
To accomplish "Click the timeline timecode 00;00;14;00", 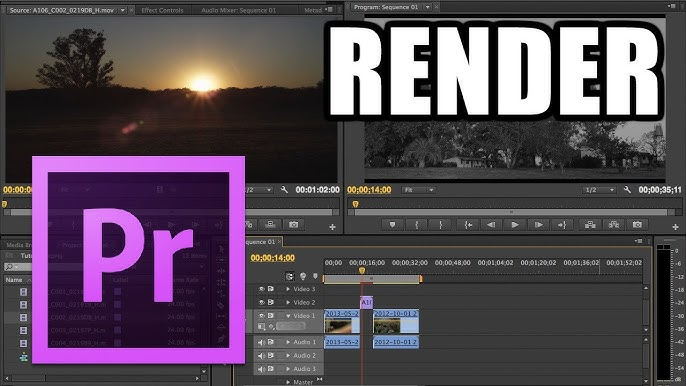I will click(x=273, y=258).
